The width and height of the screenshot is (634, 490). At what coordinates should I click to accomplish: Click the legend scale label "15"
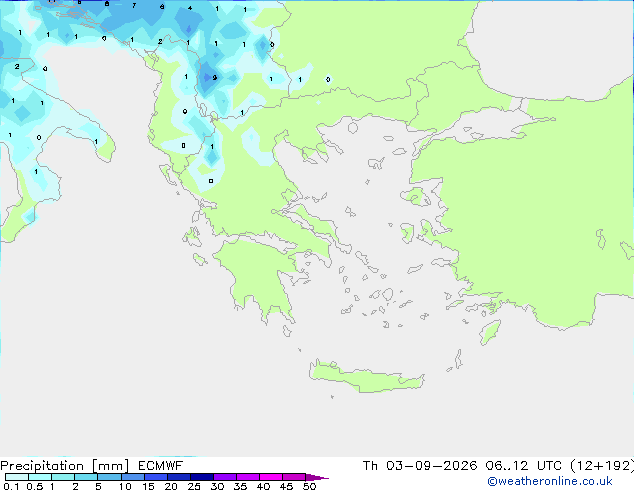pyautogui.click(x=148, y=486)
